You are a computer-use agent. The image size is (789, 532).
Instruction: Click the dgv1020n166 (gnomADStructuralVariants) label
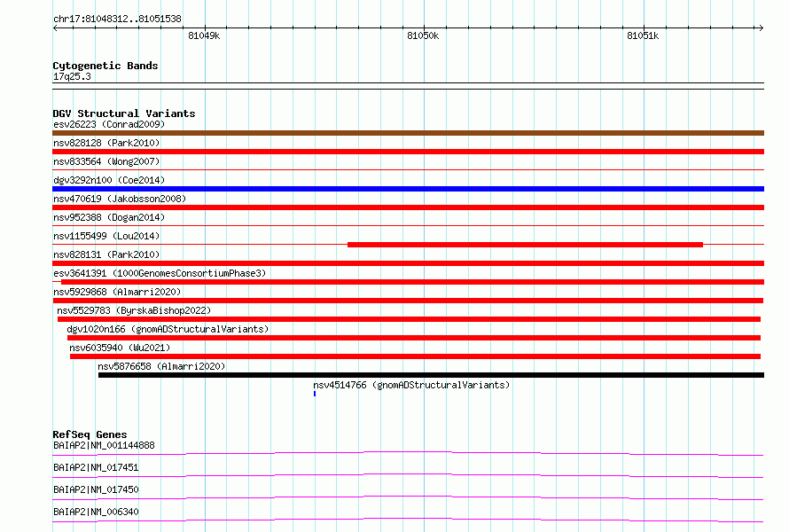click(168, 329)
